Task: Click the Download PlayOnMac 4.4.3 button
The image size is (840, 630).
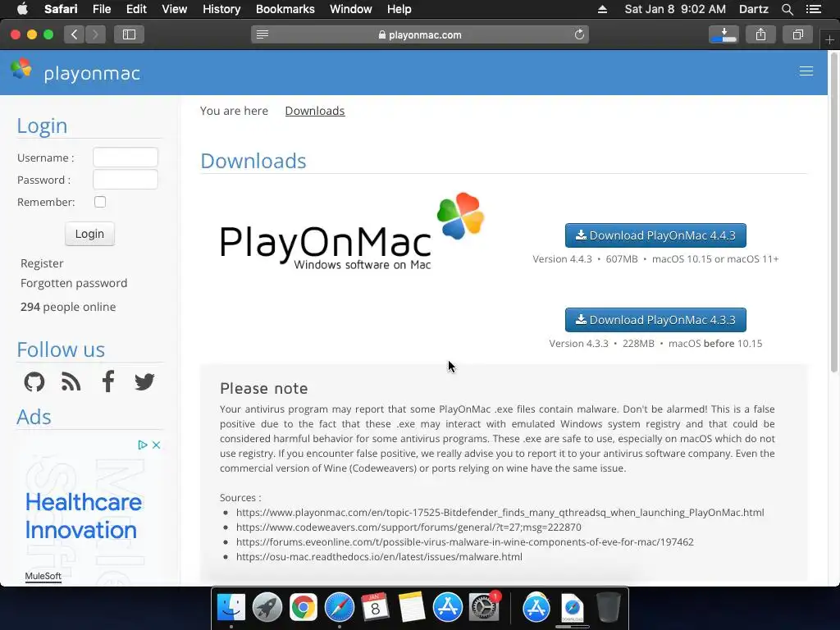Action: click(655, 235)
